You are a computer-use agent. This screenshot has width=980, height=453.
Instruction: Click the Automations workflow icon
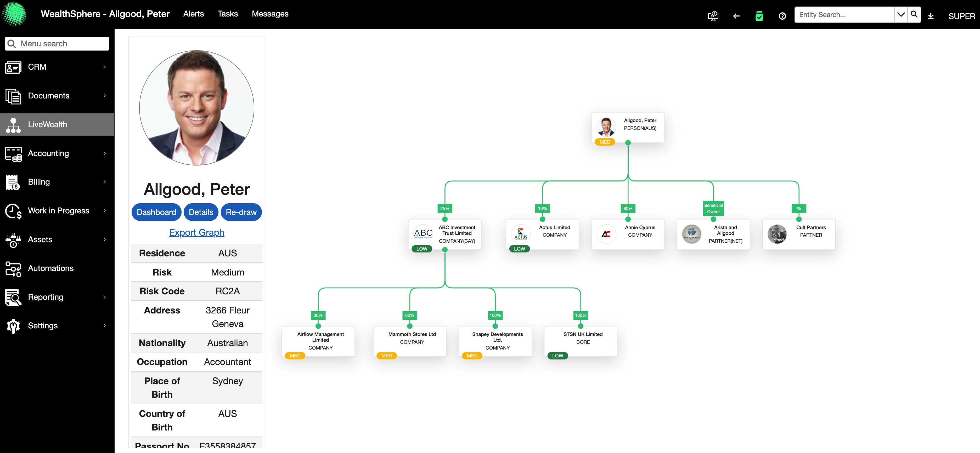point(13,268)
